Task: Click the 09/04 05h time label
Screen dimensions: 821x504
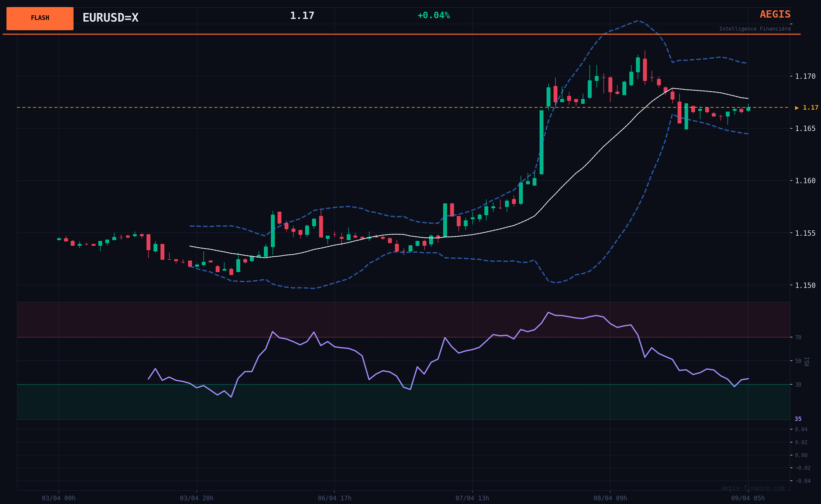Action: click(748, 498)
